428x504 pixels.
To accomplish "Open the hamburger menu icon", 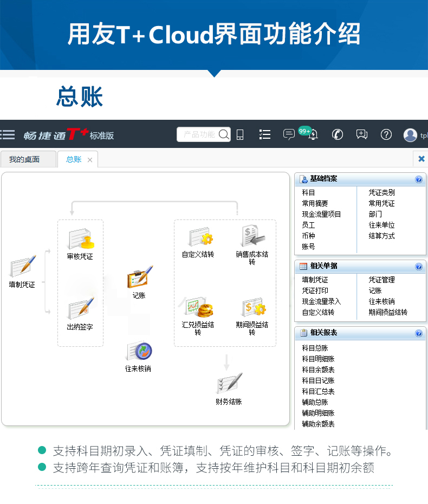I will pos(8,134).
